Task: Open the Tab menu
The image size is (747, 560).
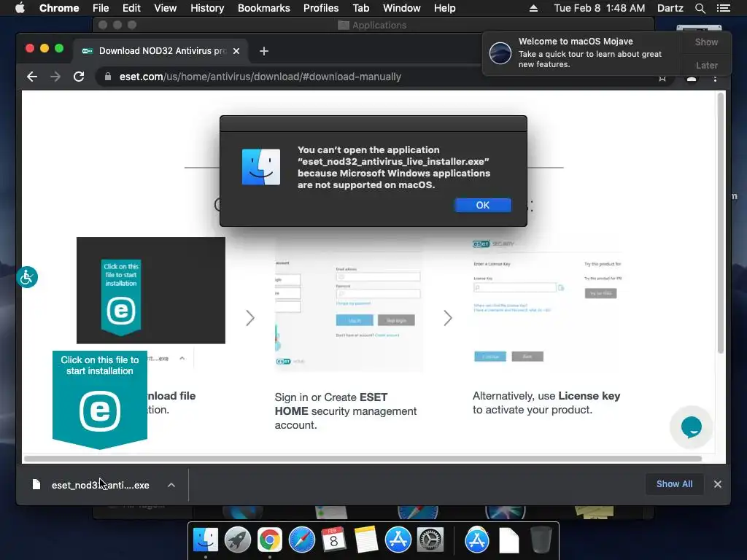Action: tap(360, 8)
